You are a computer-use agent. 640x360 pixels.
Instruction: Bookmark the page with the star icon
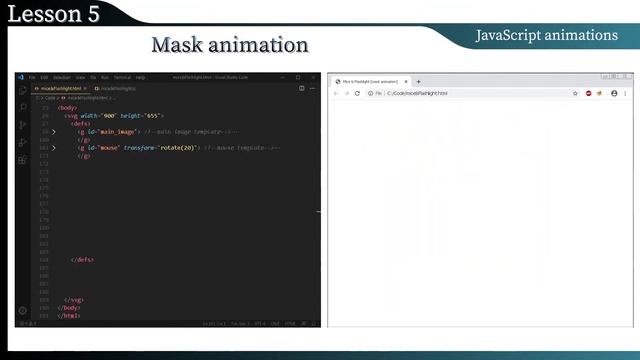(575, 93)
